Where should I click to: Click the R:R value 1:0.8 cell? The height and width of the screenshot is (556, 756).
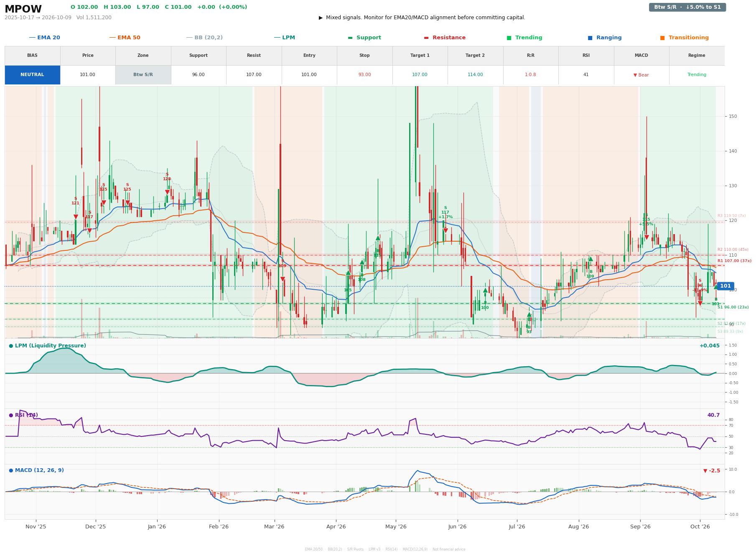pos(530,75)
